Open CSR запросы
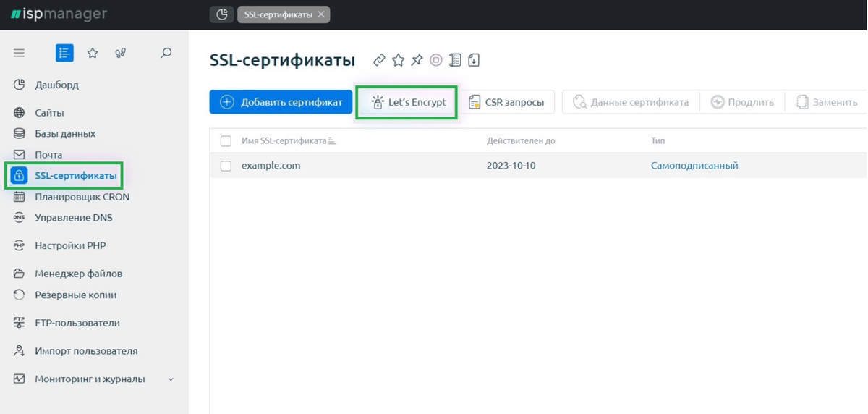Screen dimensions: 868x414 pos(506,102)
